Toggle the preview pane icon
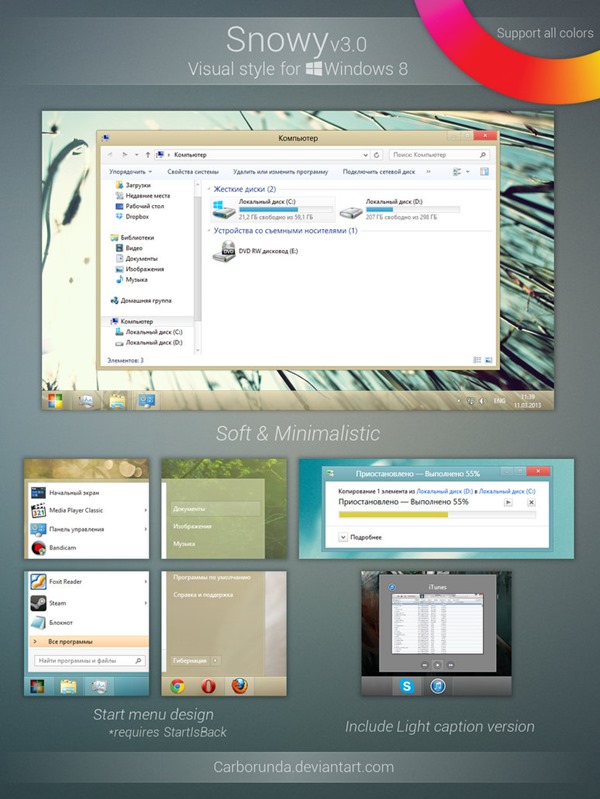The image size is (600, 799). pyautogui.click(x=484, y=172)
